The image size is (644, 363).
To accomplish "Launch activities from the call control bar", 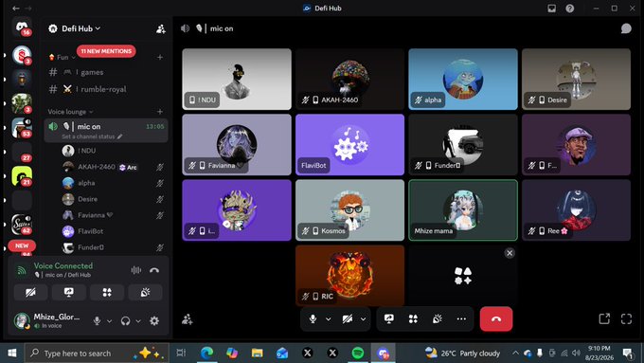I will pyautogui.click(x=413, y=318).
